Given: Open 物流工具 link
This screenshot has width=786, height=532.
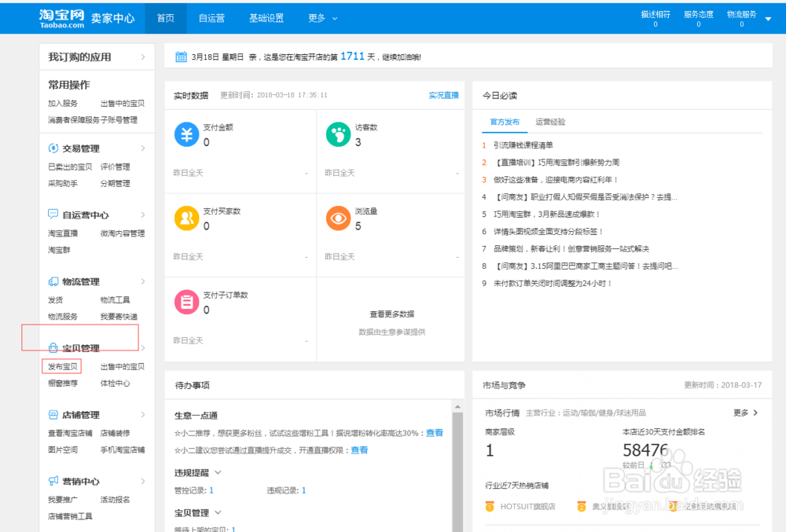Looking at the screenshot, I should point(115,300).
